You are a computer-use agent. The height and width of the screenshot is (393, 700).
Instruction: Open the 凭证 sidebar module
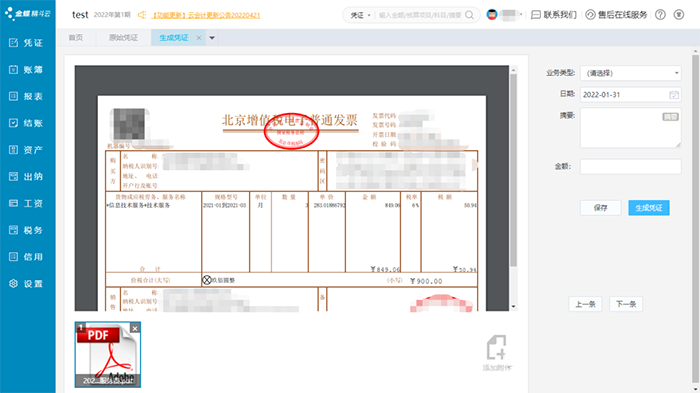(27, 43)
